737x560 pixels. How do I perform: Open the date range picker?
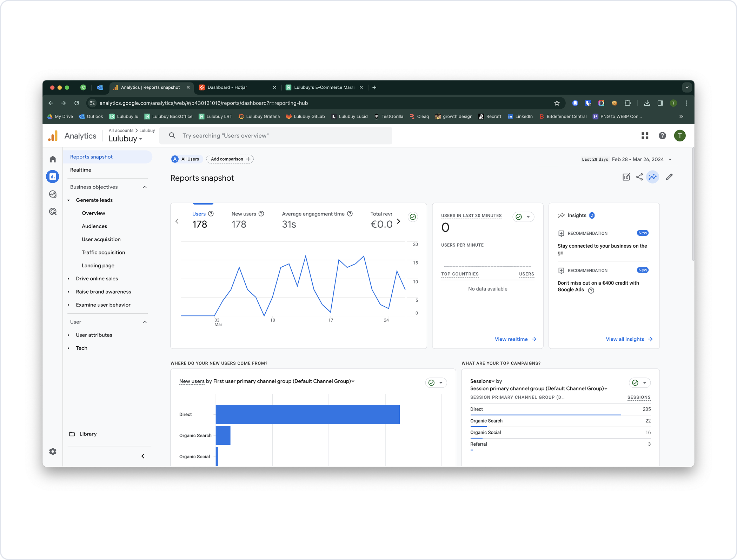pos(627,159)
